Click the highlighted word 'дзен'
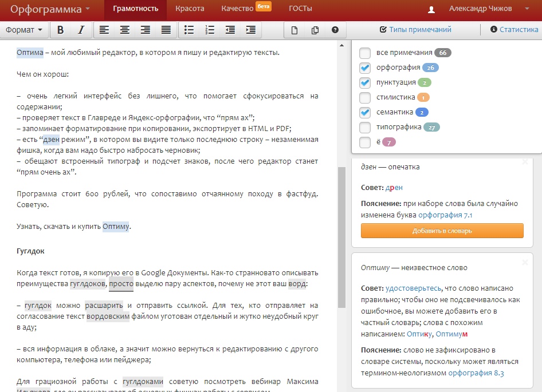The image size is (542, 392). 51,140
